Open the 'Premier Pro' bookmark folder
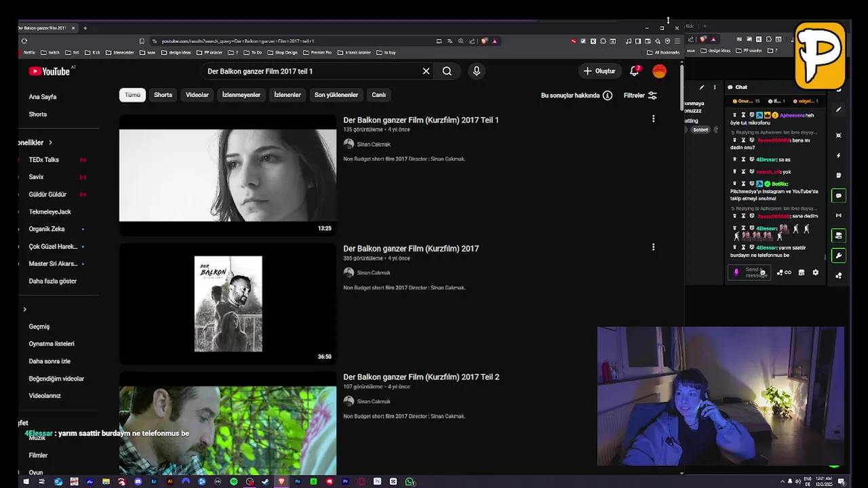The height and width of the screenshot is (488, 868). [x=317, y=52]
